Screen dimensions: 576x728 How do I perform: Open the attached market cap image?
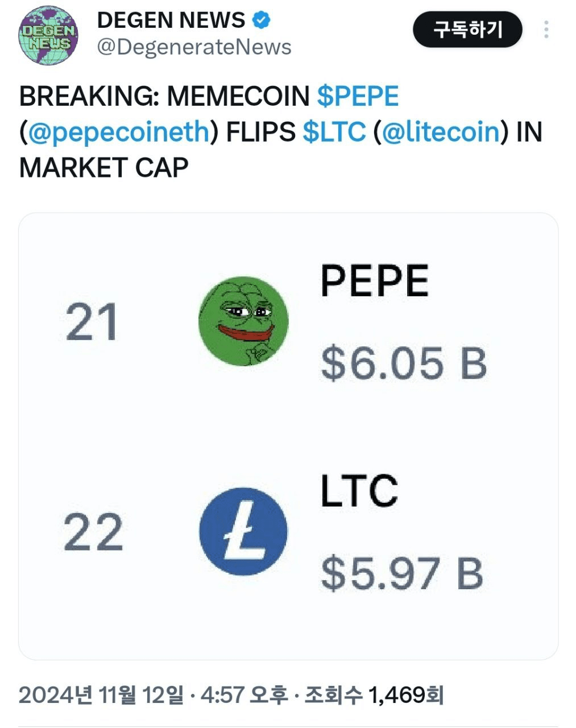(x=288, y=436)
